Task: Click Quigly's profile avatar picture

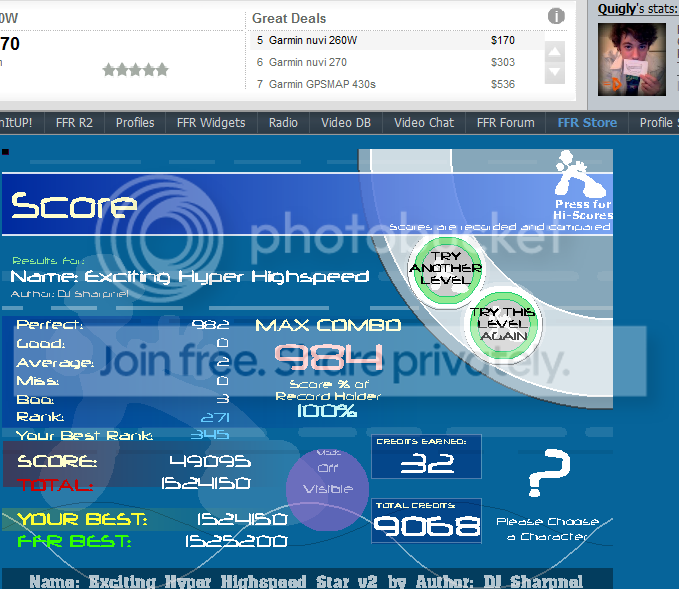Action: pyautogui.click(x=631, y=59)
